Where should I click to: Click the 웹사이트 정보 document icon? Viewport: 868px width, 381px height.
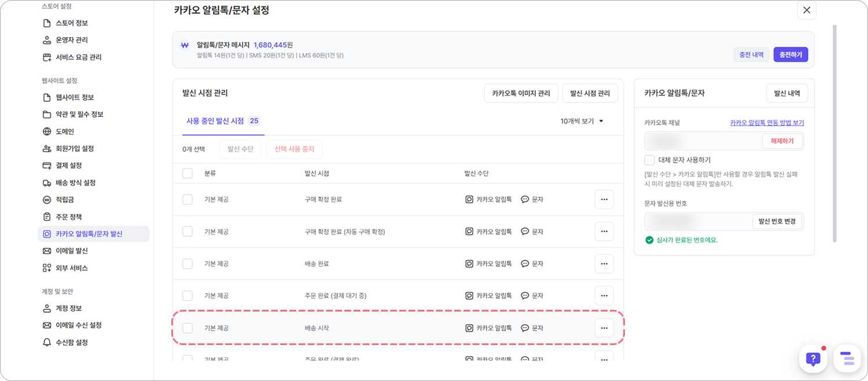tap(47, 97)
